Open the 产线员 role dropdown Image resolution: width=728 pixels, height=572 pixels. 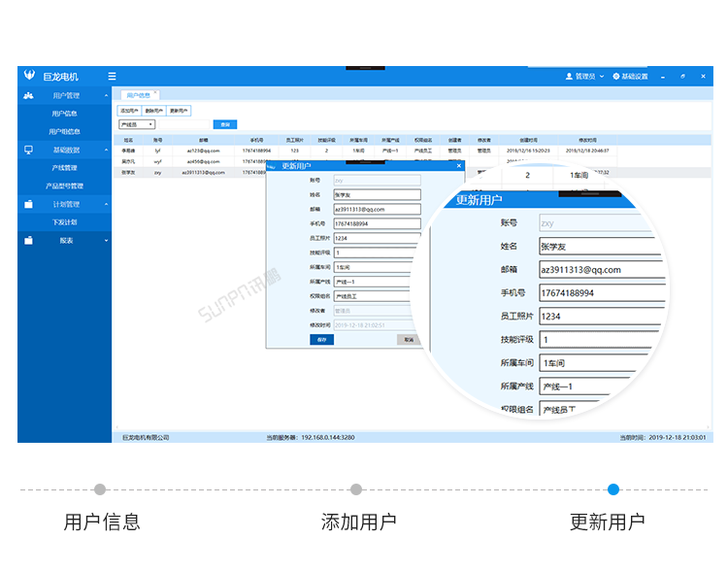(x=137, y=124)
